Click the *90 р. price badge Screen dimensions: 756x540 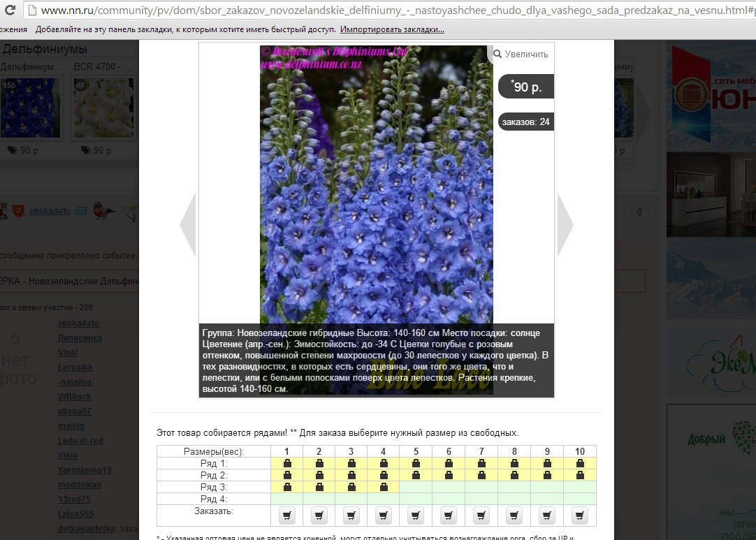click(x=526, y=87)
